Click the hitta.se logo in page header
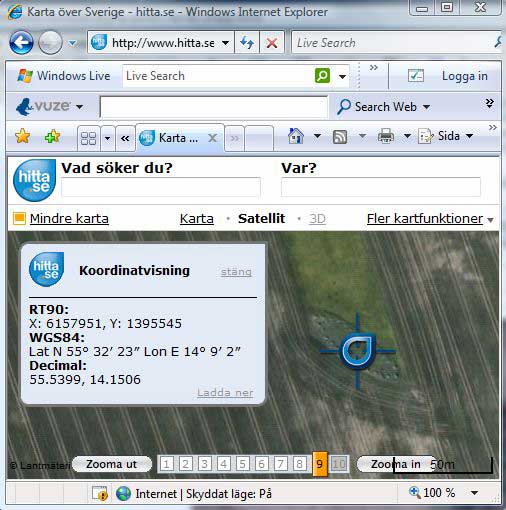The image size is (506, 510). (34, 180)
